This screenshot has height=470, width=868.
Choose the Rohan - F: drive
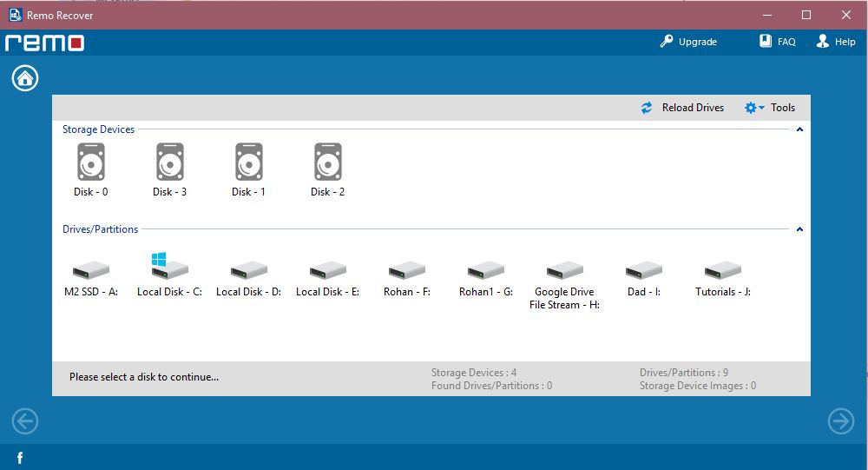pos(407,271)
